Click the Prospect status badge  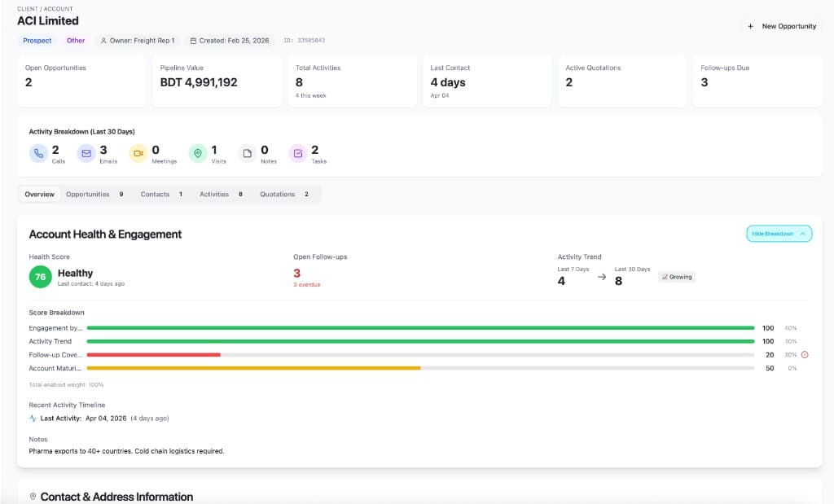(36, 39)
